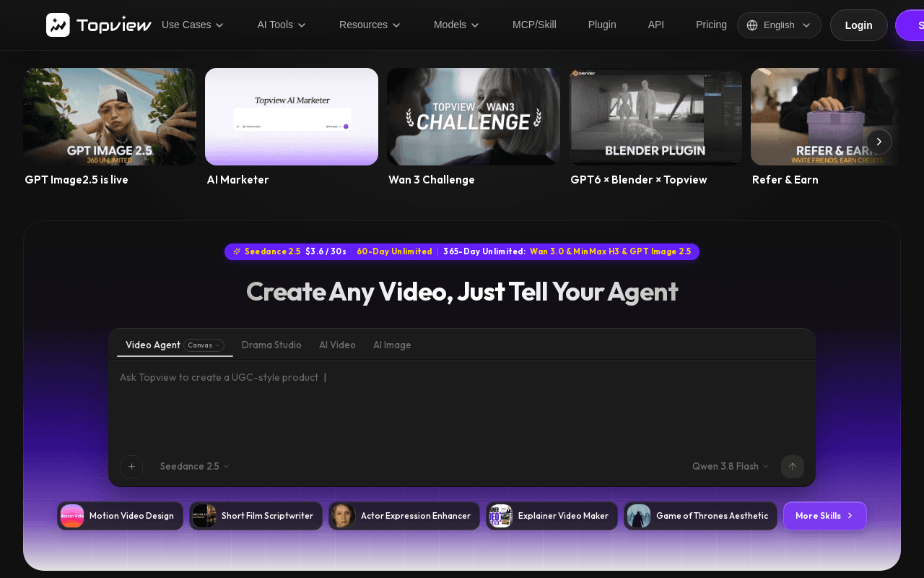924x578 pixels.
Task: Open the Canvas mode dropdown
Action: [204, 345]
